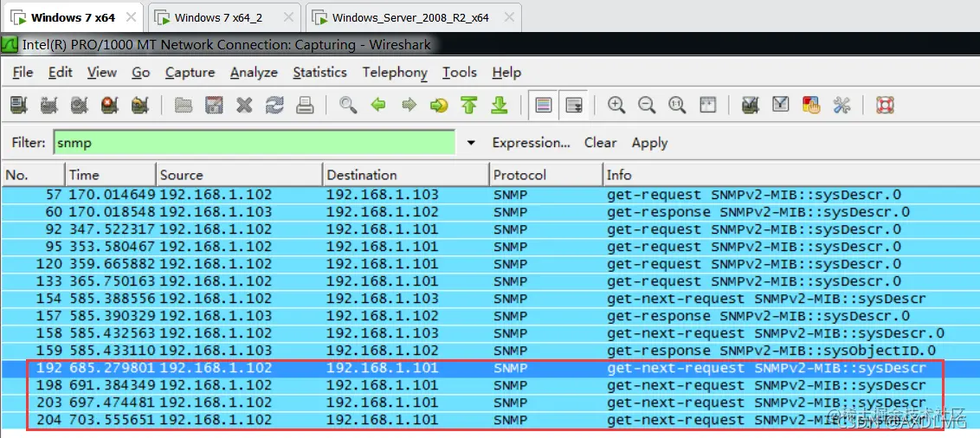The height and width of the screenshot is (438, 980).
Task: Open the File menu
Action: click(23, 73)
